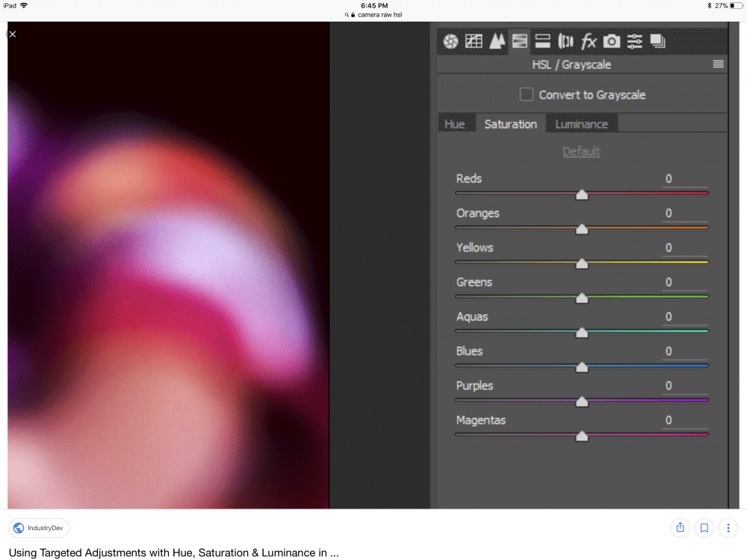Open the HSL panel flyout menu
This screenshot has width=747, height=560.
click(718, 64)
